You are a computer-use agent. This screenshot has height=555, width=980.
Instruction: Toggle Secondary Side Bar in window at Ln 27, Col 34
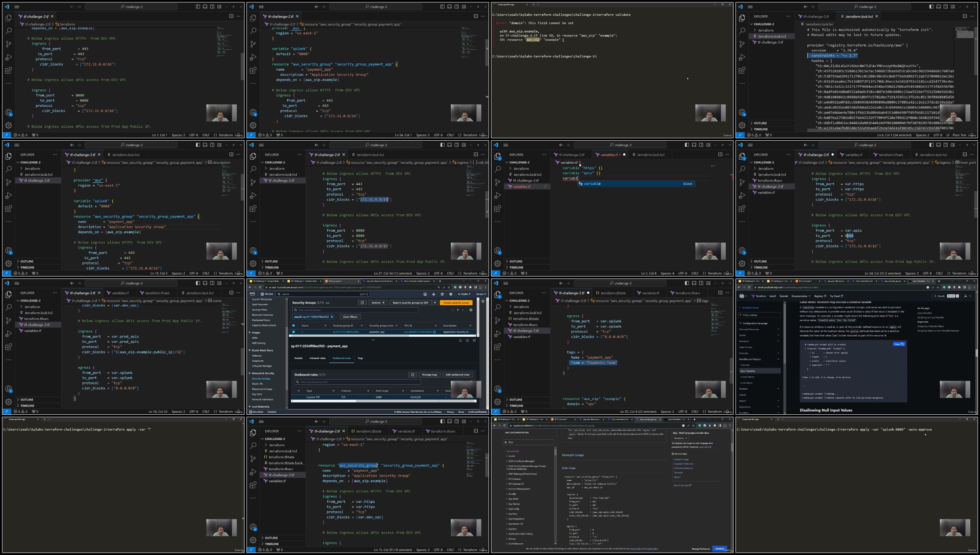tap(457, 145)
